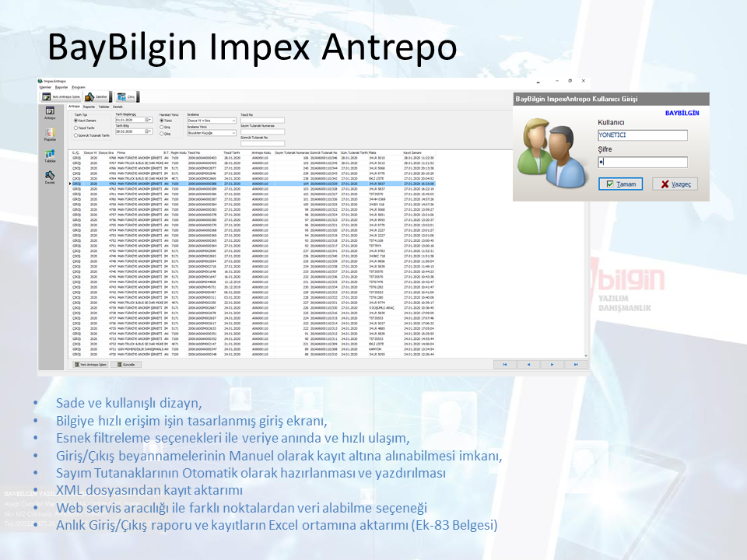Select the Tümü movement direction option
Image resolution: width=747 pixels, height=560 pixels.
[162, 121]
